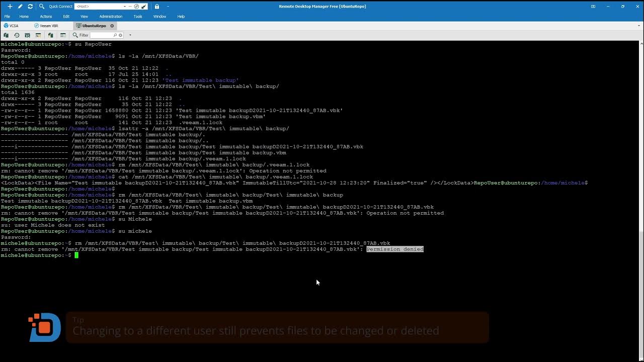
Task: Open the dropdown arrow after the Filter field
Action: (130, 35)
